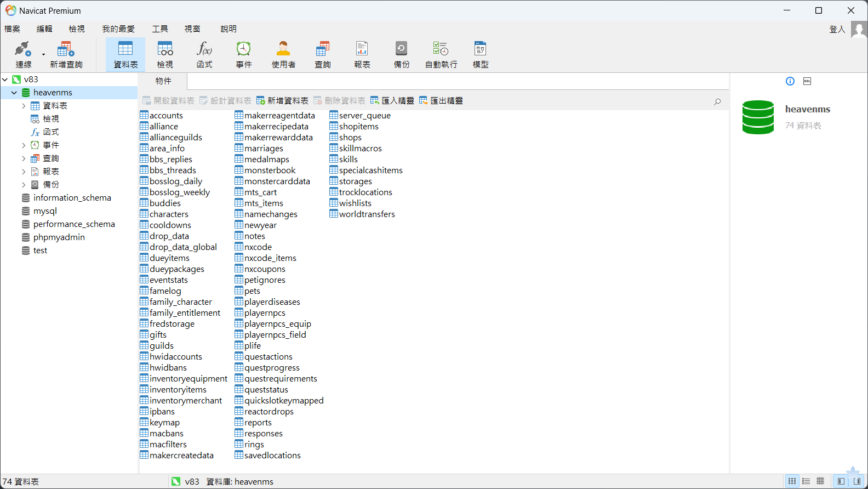Select the 函式 item in tree
This screenshot has width=868, height=489.
(x=50, y=132)
